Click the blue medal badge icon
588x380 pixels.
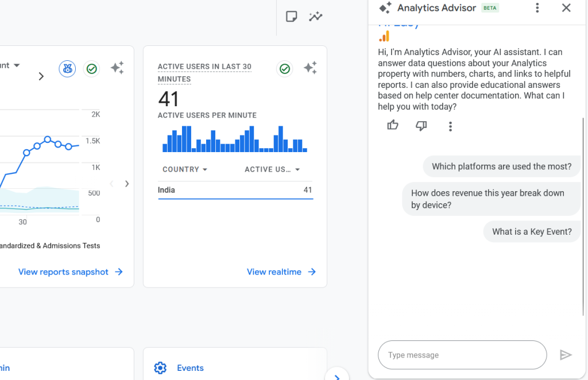(x=67, y=69)
